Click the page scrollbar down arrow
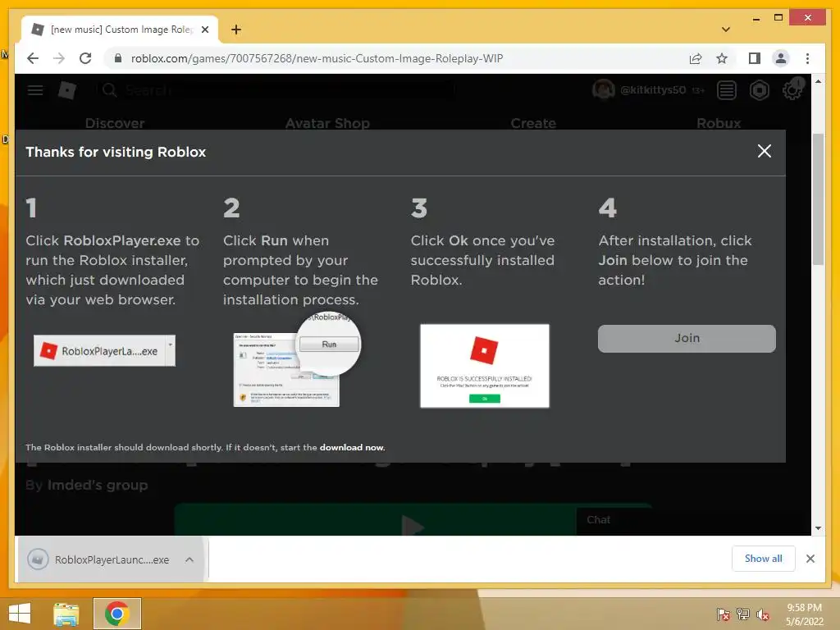Viewport: 840px width, 630px height. [818, 528]
